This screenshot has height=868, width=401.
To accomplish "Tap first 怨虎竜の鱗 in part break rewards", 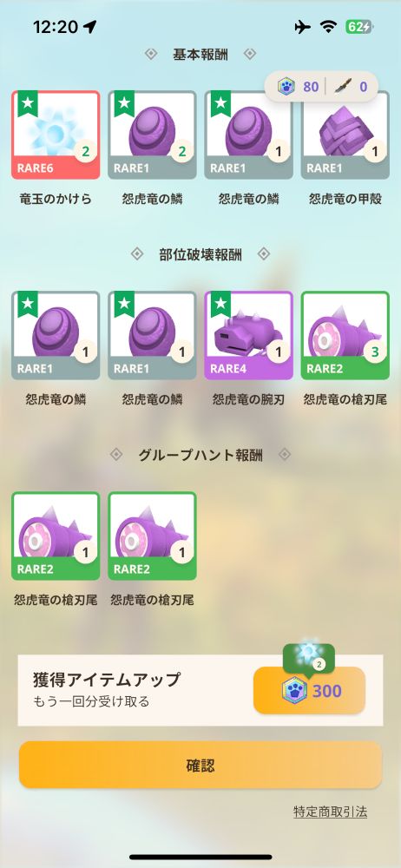I will 56,335.
